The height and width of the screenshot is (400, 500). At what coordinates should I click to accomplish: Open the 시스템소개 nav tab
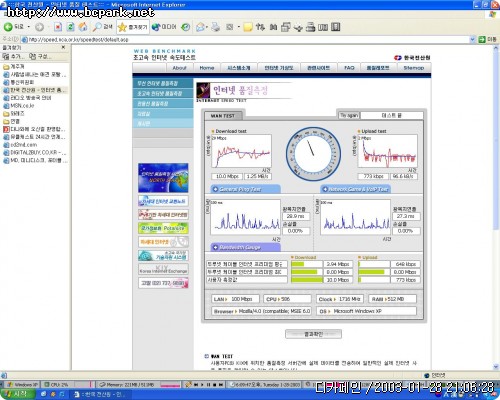pyautogui.click(x=239, y=68)
